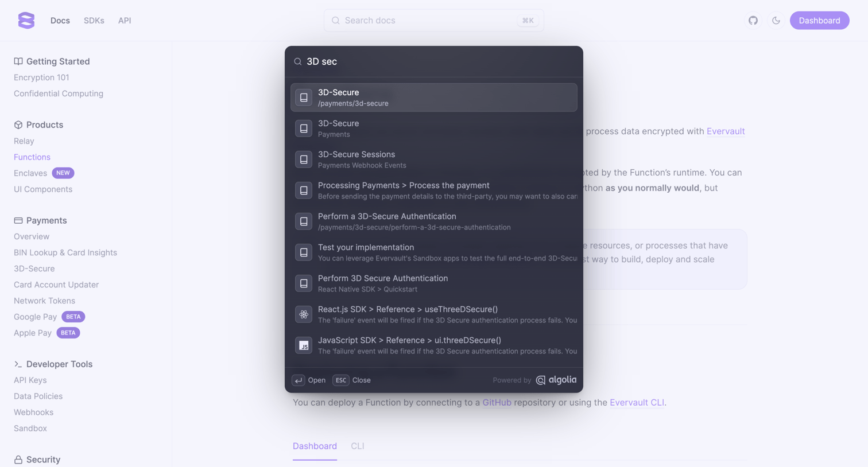Open the GitHub icon link
The image size is (868, 467).
pos(753,21)
